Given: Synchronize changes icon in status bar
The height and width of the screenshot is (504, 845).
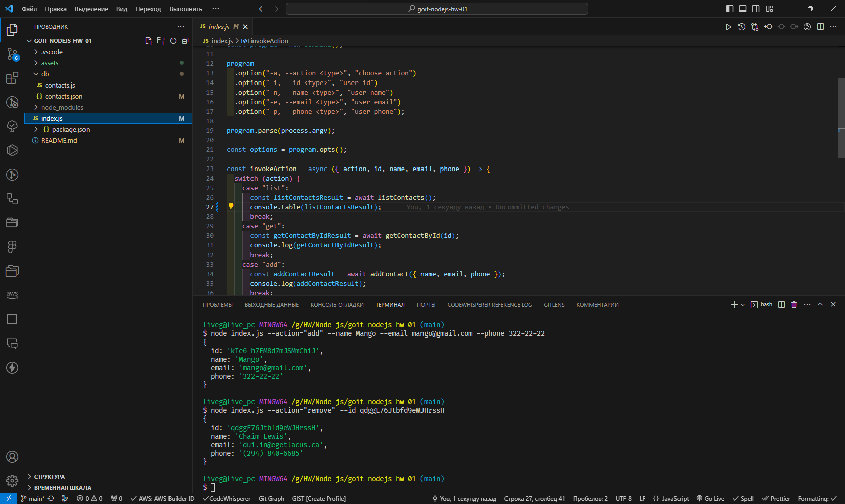Looking at the screenshot, I should (51, 498).
